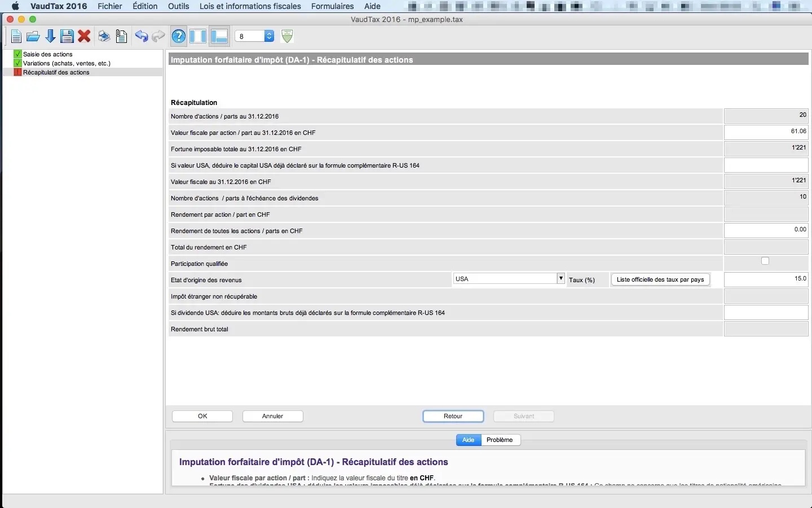
Task: Click the paperclip attachments document icon
Action: [121, 37]
